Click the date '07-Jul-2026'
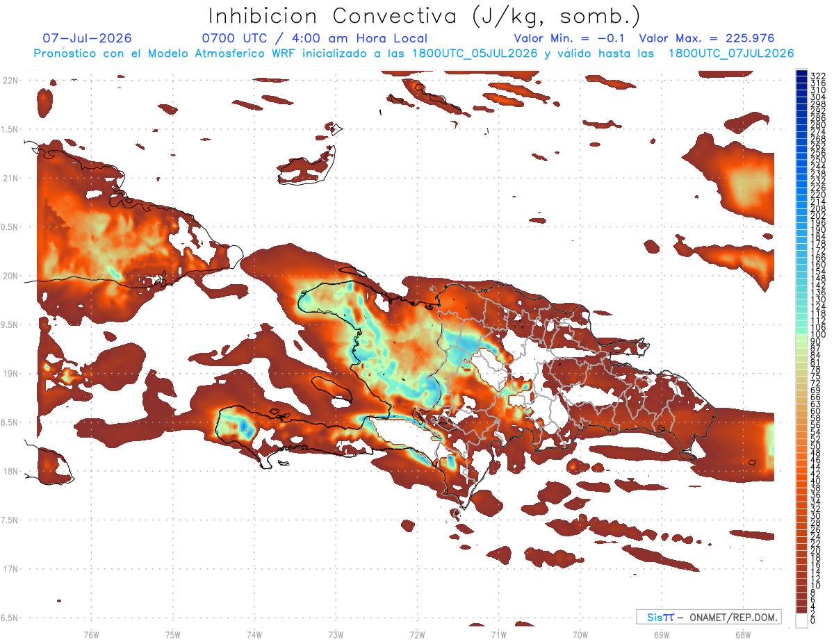834x644 pixels. tap(87, 38)
